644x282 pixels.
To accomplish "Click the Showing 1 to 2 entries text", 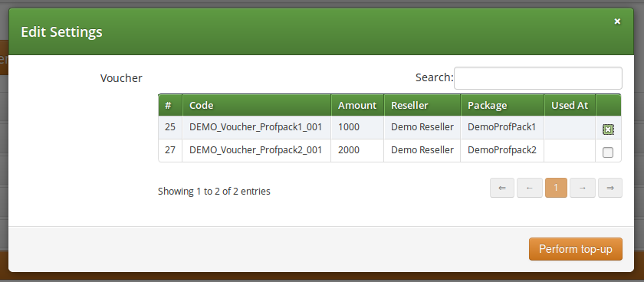I will [214, 192].
